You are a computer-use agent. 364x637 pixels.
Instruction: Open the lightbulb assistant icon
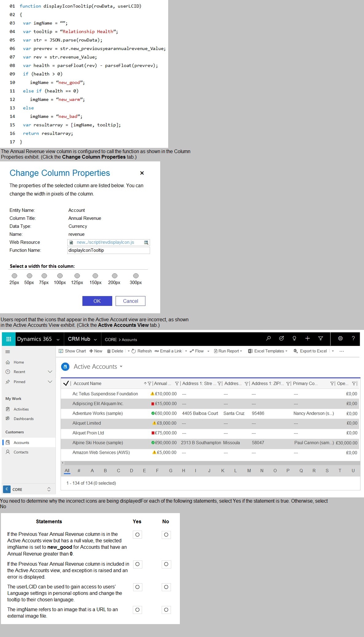point(294,338)
